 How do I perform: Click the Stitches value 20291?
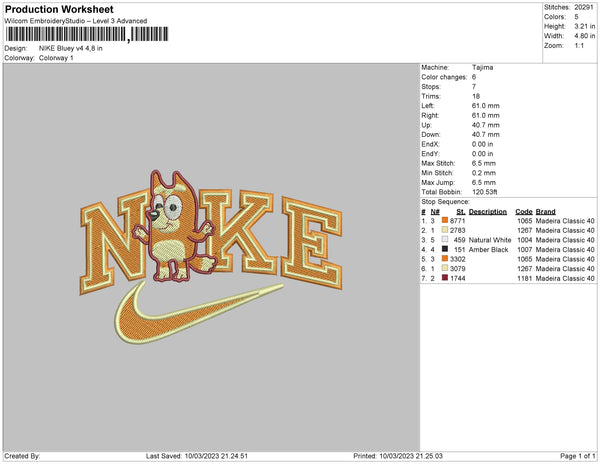(584, 7)
